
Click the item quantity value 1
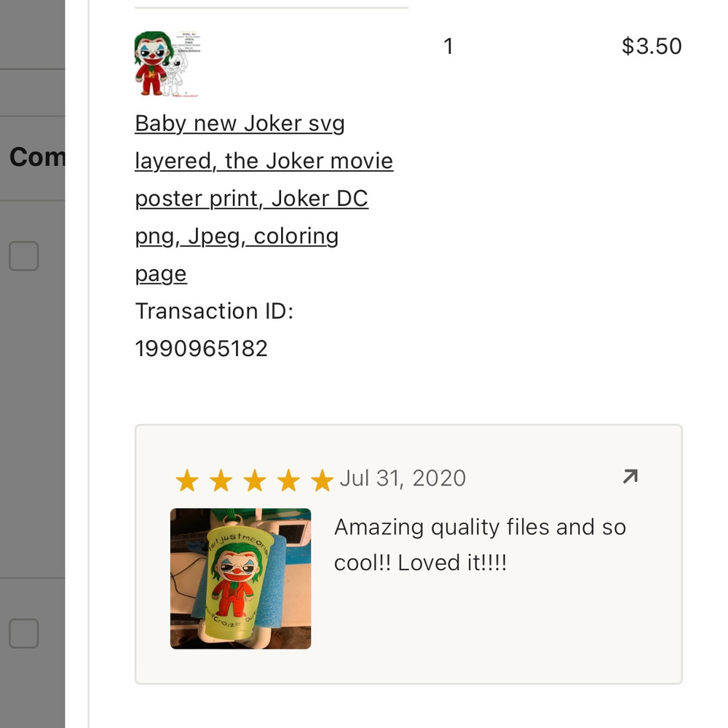448,47
